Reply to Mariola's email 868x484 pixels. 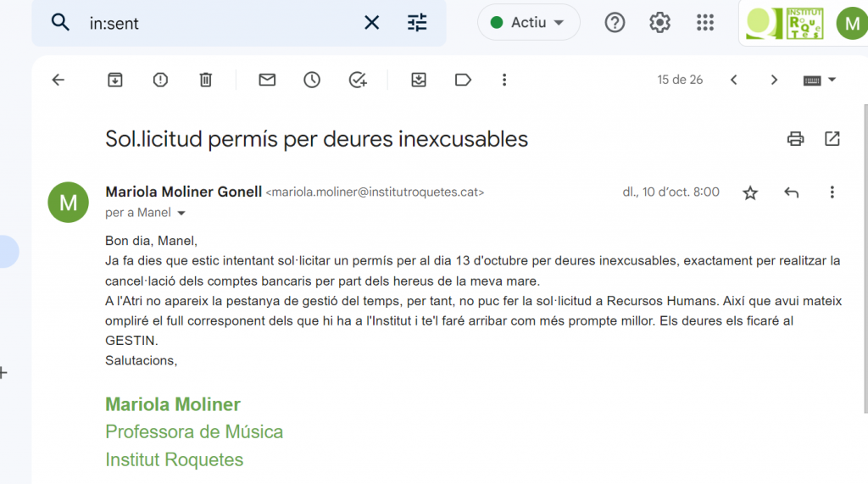pyautogui.click(x=791, y=193)
